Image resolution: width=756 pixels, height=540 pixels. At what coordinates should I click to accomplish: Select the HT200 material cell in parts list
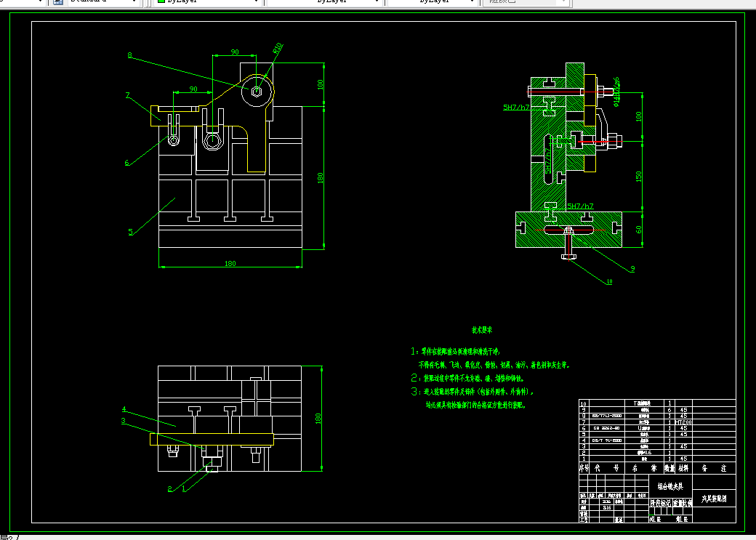pos(683,422)
